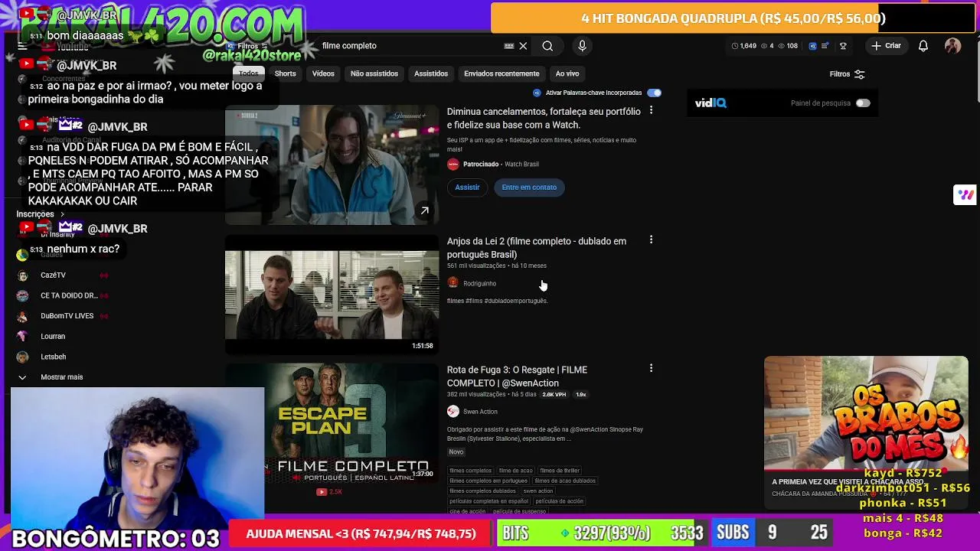This screenshot has width=980, height=551.
Task: Open the sponsored ad video thumbnail
Action: click(332, 165)
